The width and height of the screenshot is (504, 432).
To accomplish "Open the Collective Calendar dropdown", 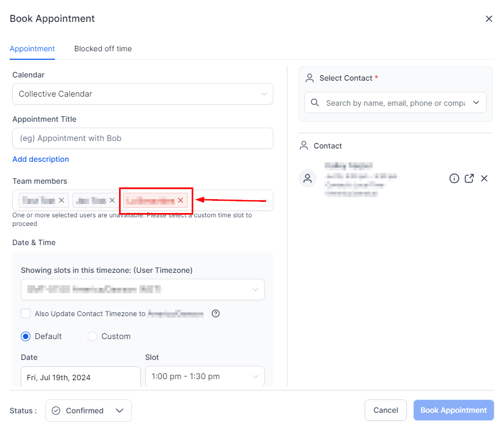I will coord(143,94).
